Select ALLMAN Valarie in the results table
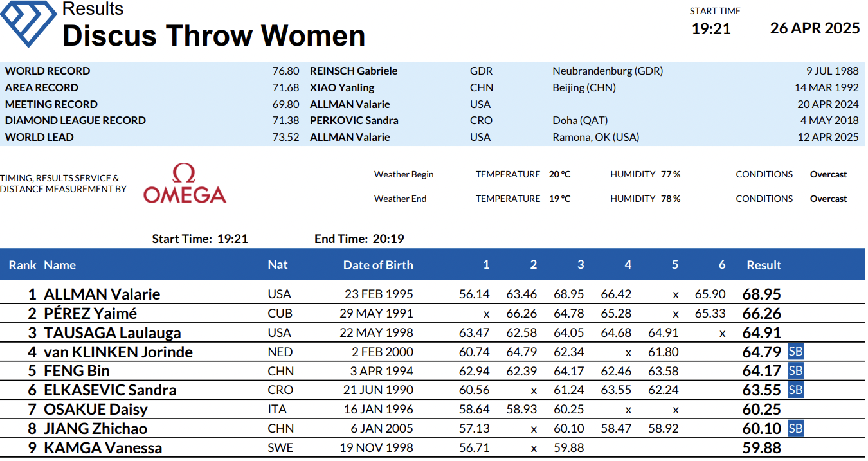This screenshot has height=461, width=868. pos(102,294)
